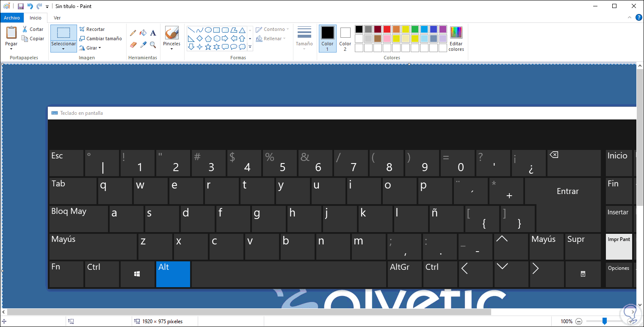The width and height of the screenshot is (644, 327).
Task: Click the zoom out minus button
Action: tap(579, 321)
